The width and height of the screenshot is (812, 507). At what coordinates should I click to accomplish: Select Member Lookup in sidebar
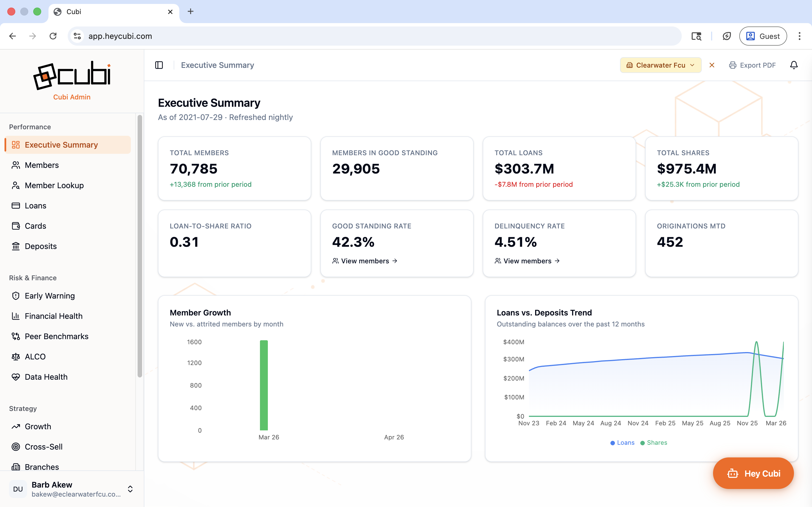54,185
